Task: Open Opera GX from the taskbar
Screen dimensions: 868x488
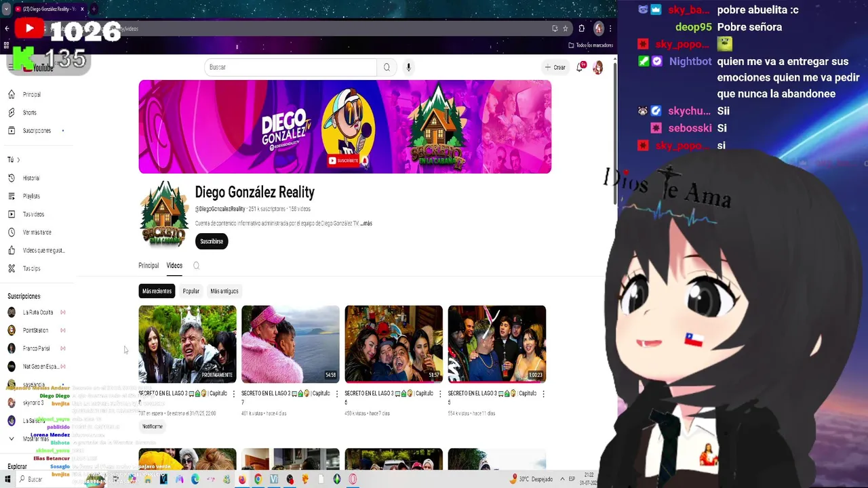Action: pyautogui.click(x=353, y=479)
